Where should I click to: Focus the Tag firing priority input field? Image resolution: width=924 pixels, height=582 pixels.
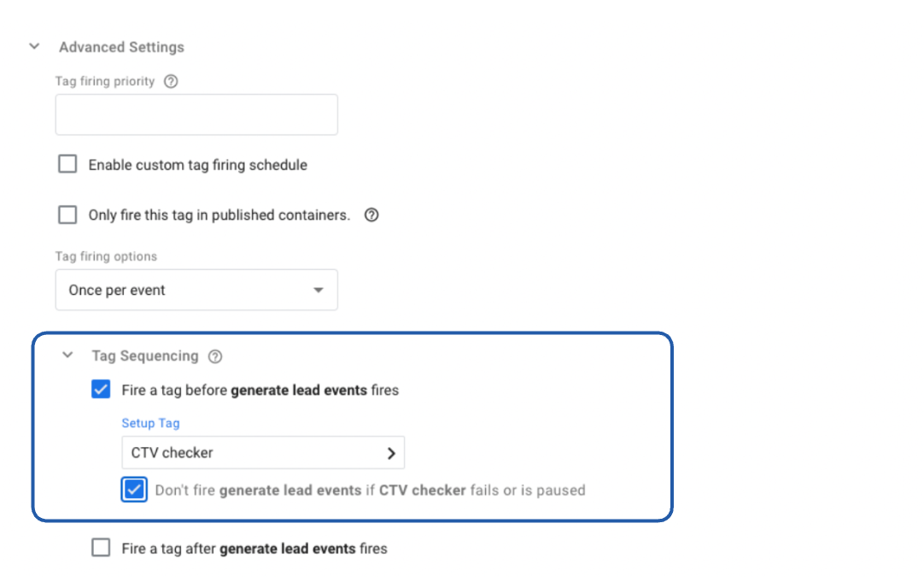point(196,115)
